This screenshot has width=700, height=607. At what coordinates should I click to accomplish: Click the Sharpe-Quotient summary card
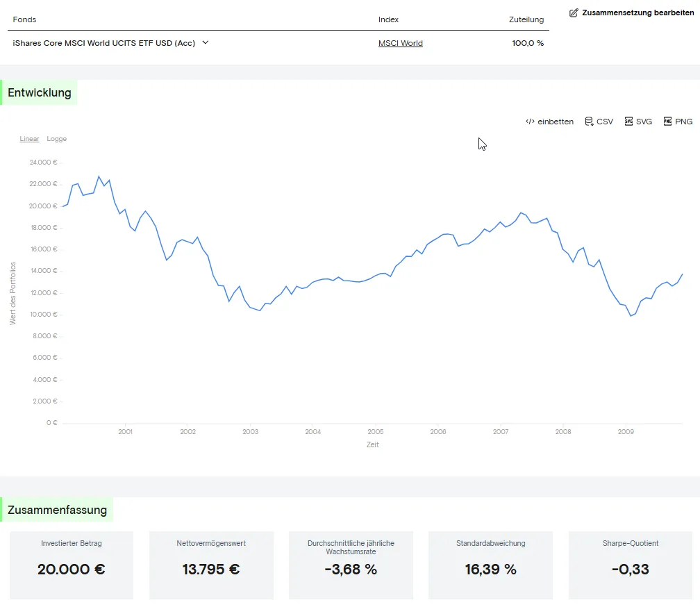click(631, 565)
